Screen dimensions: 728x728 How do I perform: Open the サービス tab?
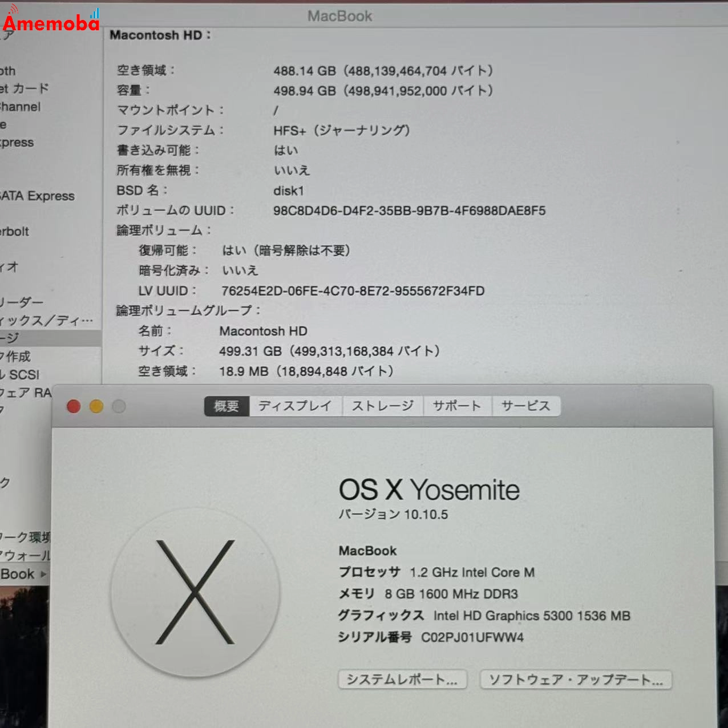click(526, 405)
